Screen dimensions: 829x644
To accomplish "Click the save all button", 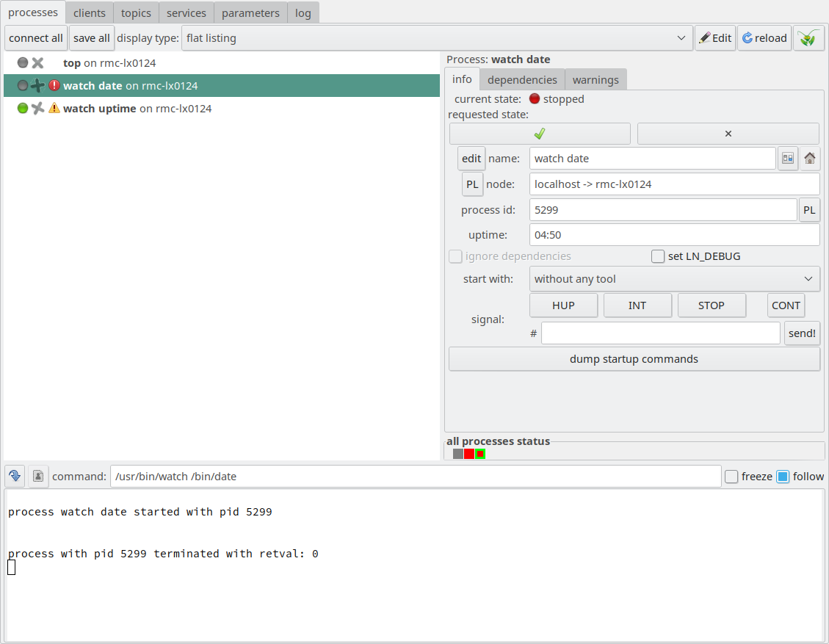I will tap(92, 38).
